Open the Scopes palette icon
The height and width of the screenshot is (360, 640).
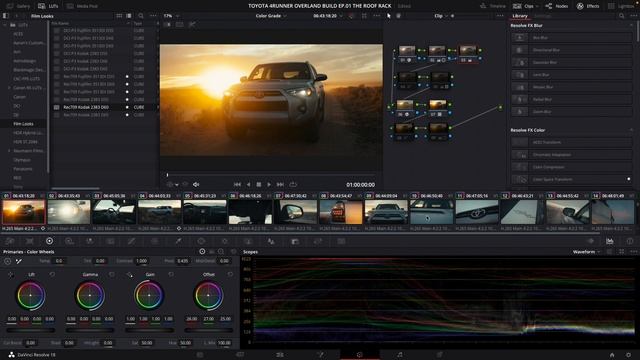pos(610,241)
